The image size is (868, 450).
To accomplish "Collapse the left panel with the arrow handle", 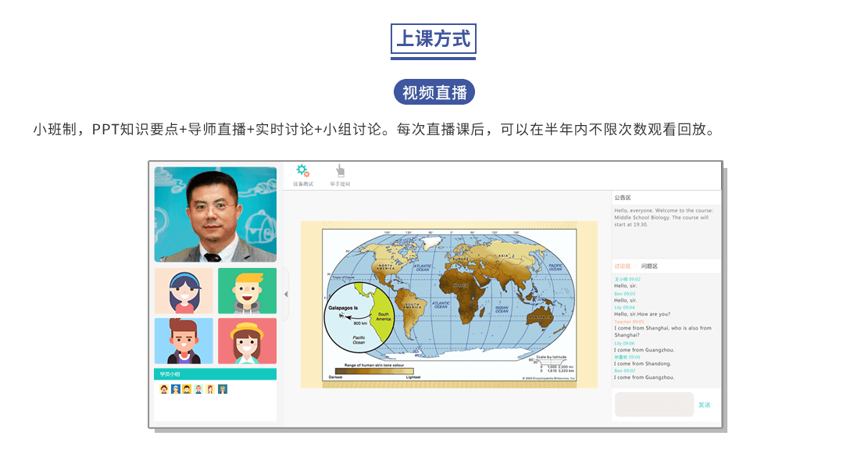I will (x=286, y=295).
